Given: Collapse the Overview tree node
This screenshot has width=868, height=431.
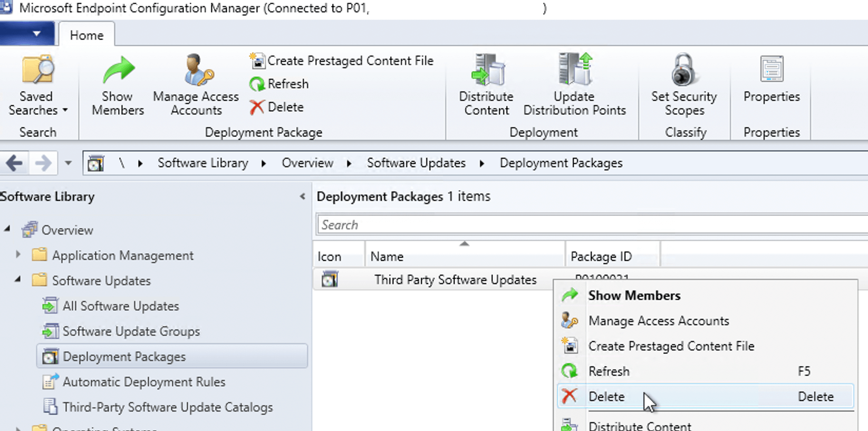Looking at the screenshot, I should click(7, 229).
